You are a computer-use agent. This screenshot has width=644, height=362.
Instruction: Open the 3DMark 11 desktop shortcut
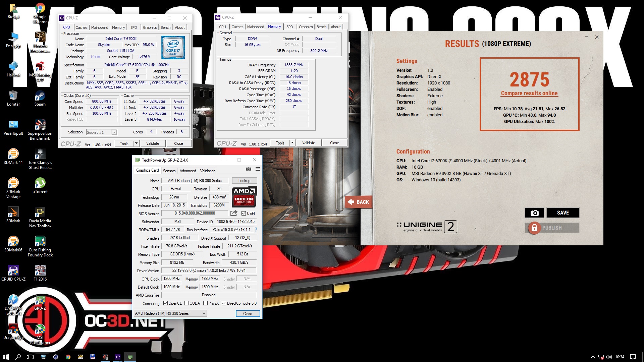(13, 157)
